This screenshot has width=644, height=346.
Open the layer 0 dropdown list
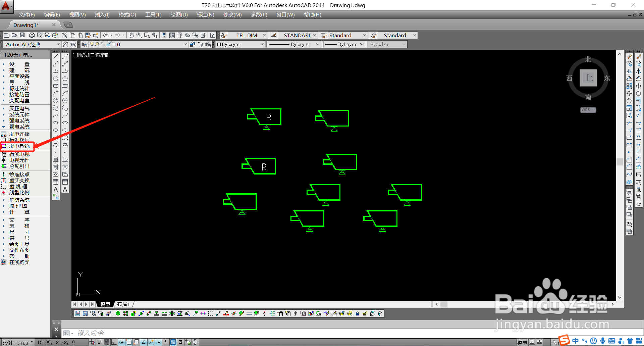(x=138, y=44)
